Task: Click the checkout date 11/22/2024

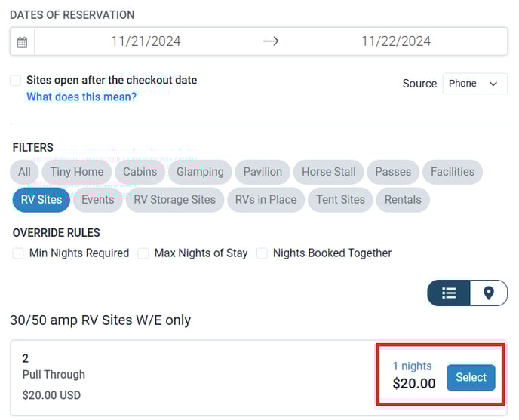Action: [x=396, y=41]
